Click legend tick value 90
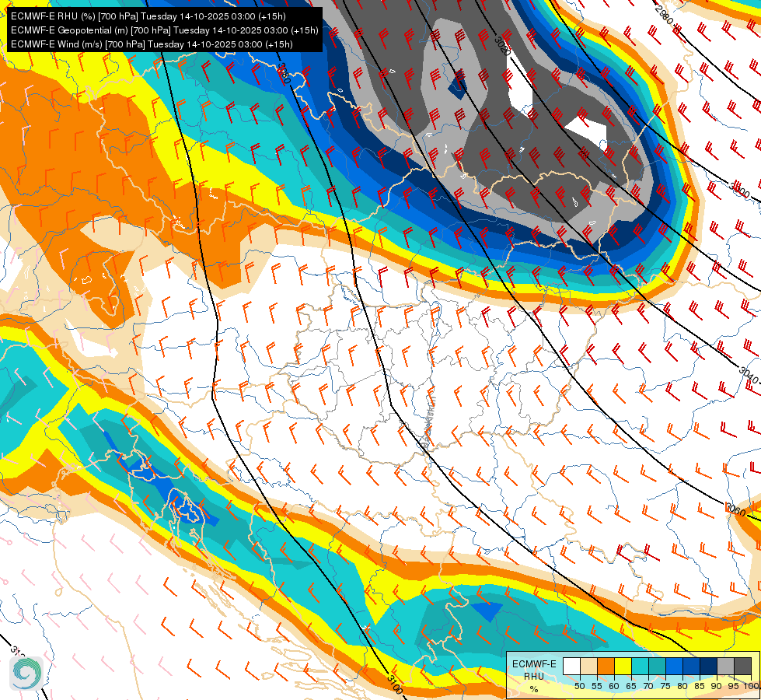The width and height of the screenshot is (761, 700). [x=717, y=686]
